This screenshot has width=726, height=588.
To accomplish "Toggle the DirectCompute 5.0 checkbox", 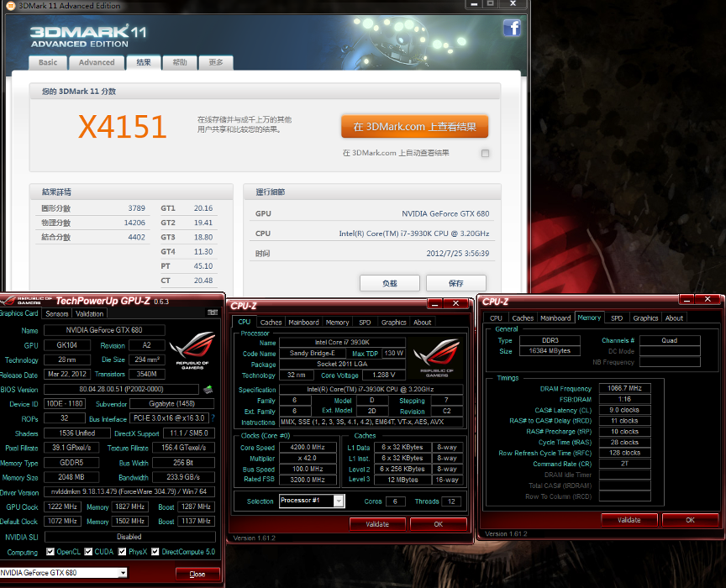I will pos(155,551).
